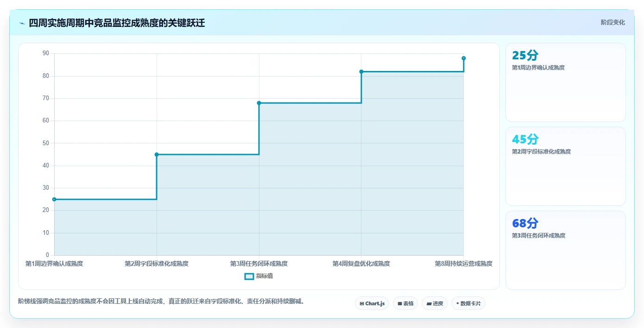Click the y-axis label 50
Viewport: 644px width, 328px height.
coord(45,143)
